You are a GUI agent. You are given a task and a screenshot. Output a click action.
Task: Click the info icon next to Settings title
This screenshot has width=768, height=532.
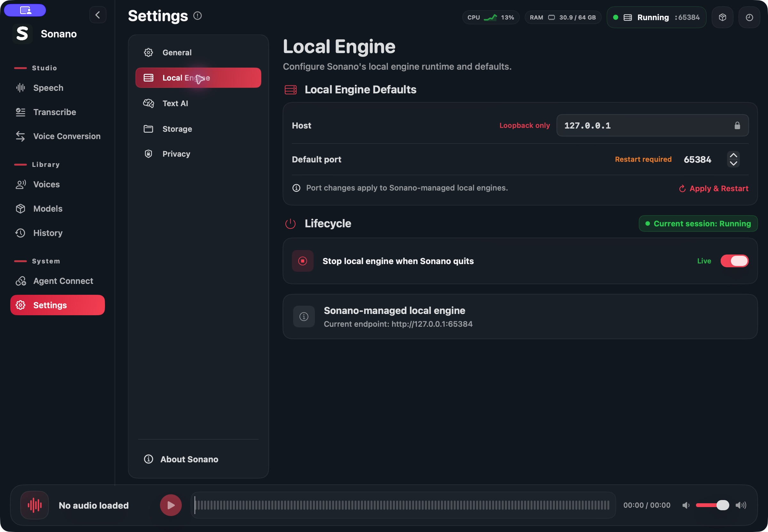(197, 16)
